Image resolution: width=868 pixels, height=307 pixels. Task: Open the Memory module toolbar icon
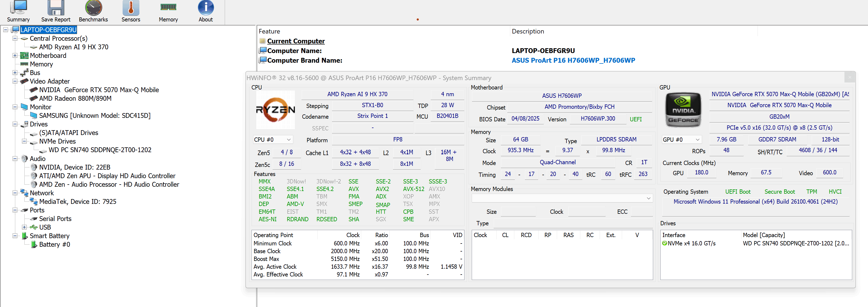(x=168, y=7)
